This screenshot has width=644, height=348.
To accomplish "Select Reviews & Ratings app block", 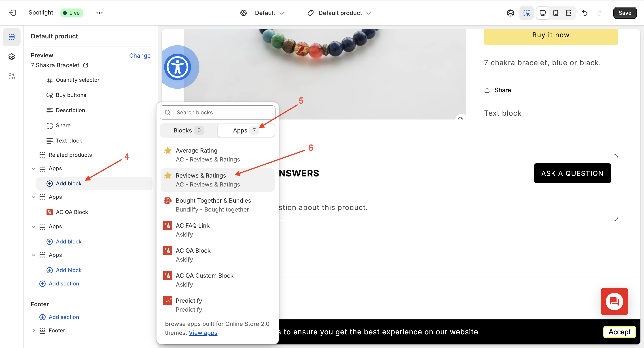I will click(218, 180).
